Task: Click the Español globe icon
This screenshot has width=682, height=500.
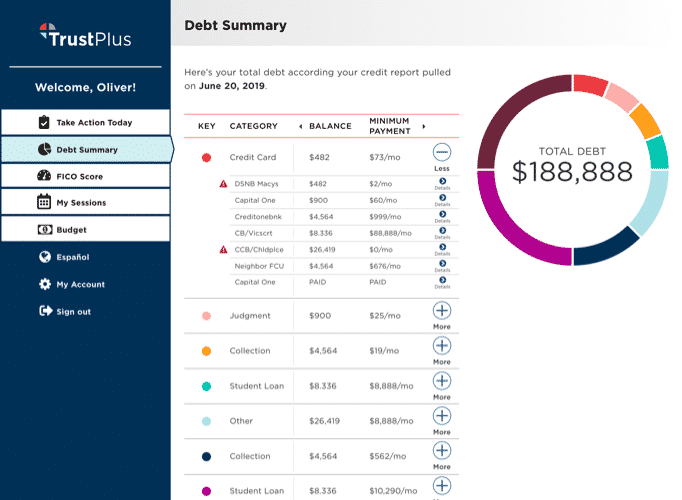Action: click(x=45, y=257)
